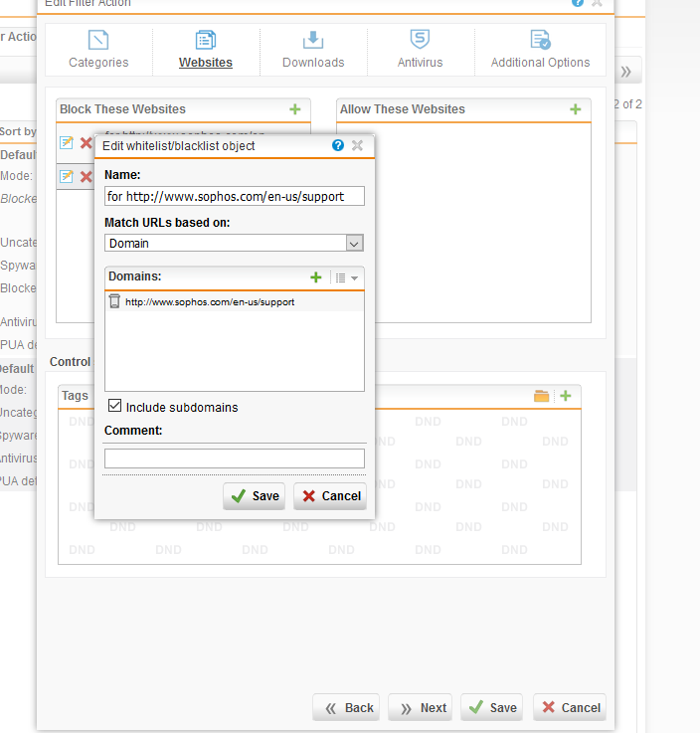Click the Comment input field
This screenshot has width=700, height=733.
(x=235, y=458)
